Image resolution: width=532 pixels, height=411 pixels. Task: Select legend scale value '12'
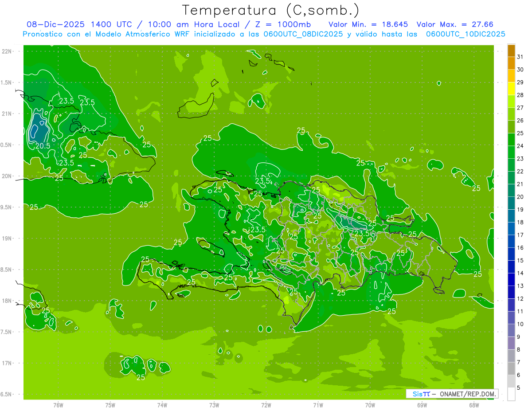pos(520,298)
